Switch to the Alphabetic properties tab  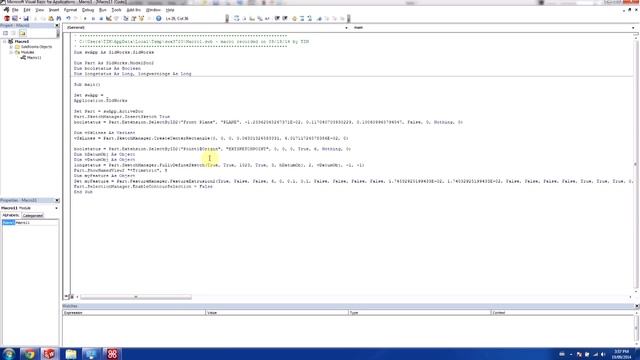pos(11,215)
